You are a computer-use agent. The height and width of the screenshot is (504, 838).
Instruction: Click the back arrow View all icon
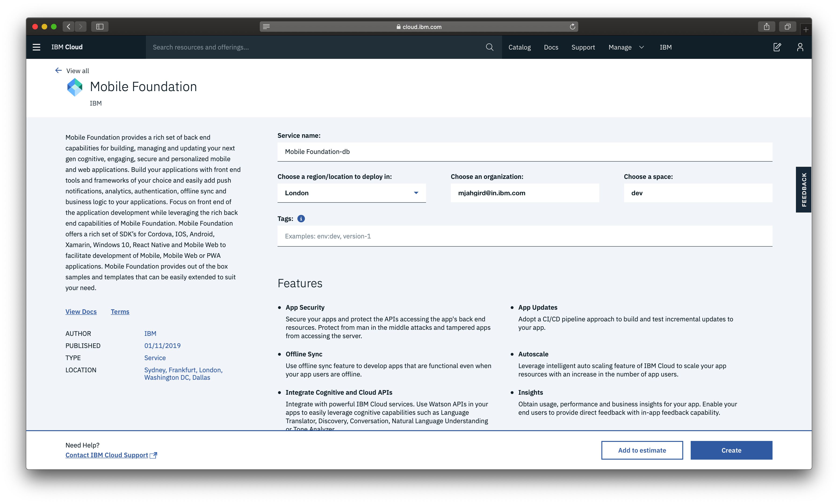pyautogui.click(x=58, y=70)
